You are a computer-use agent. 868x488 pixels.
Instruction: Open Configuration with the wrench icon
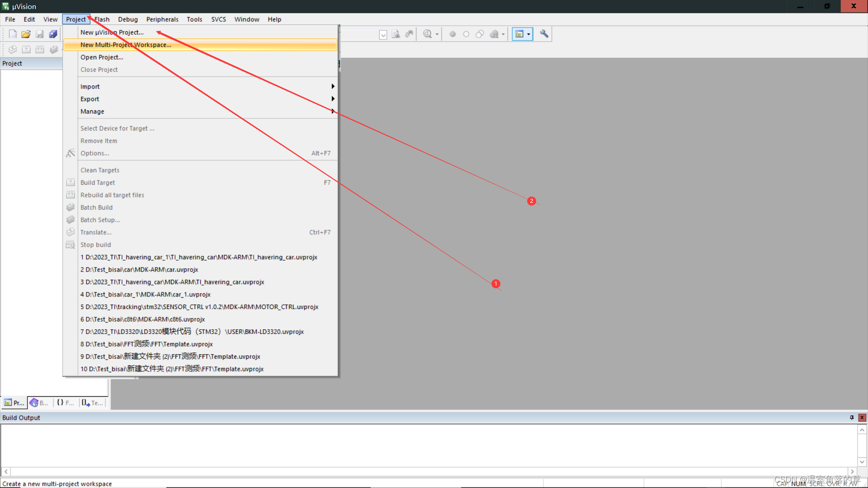coord(544,34)
